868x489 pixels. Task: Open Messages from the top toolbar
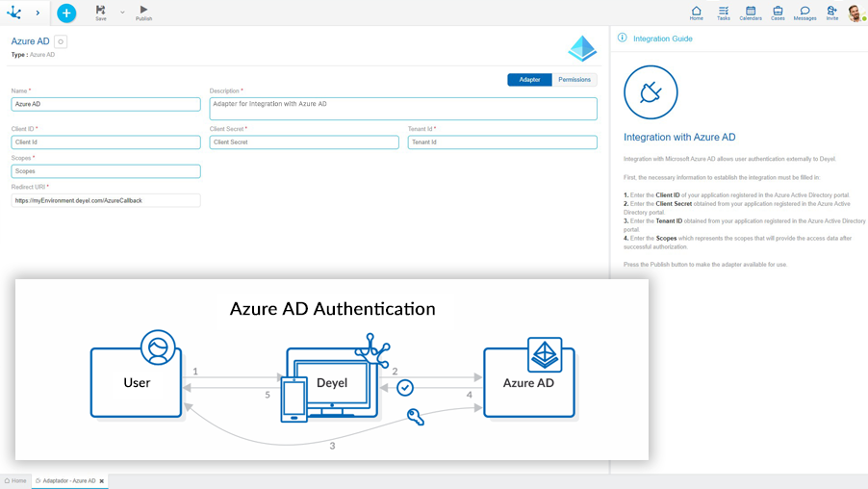tap(804, 13)
